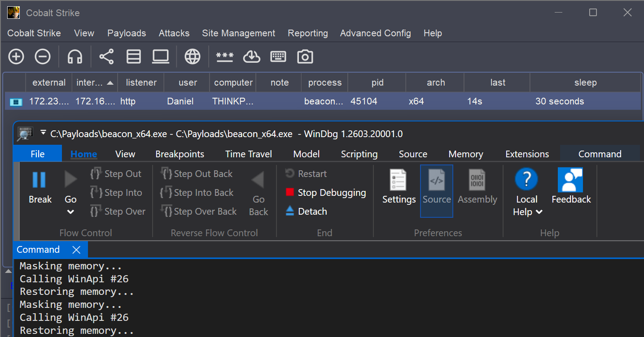Sort sessions by sleep column header

point(585,82)
